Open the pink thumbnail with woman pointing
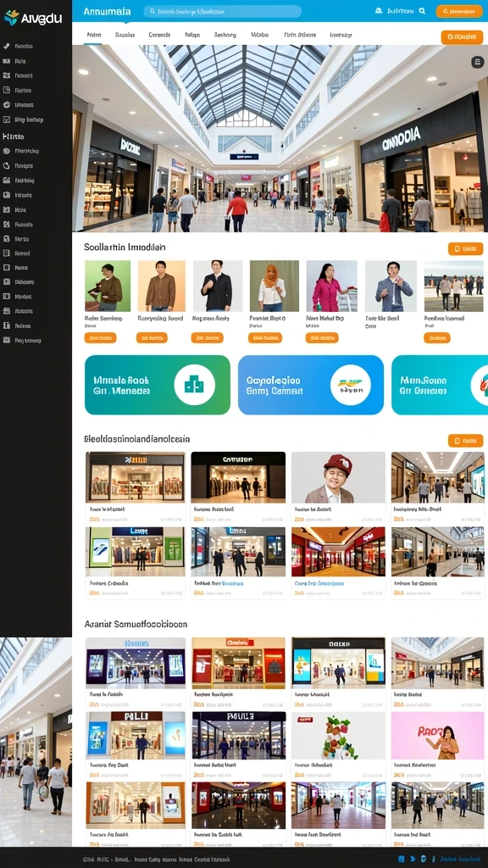This screenshot has width=488, height=868. [437, 737]
